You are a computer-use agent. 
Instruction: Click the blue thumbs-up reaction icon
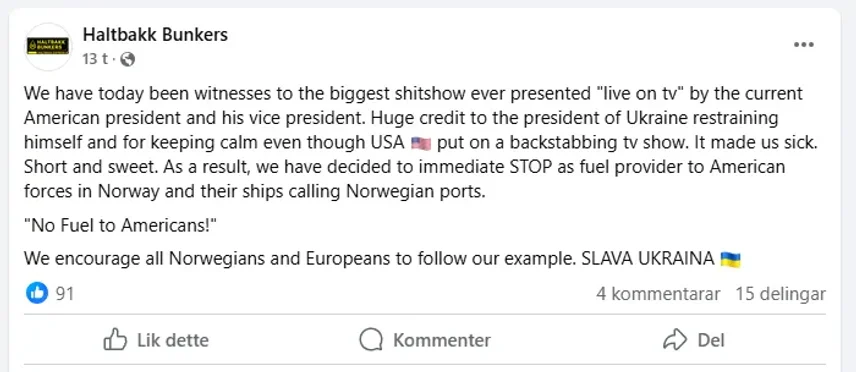coord(37,294)
